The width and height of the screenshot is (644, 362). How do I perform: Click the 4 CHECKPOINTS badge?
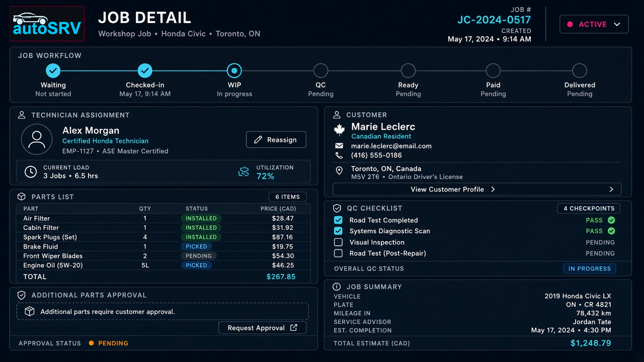[589, 208]
